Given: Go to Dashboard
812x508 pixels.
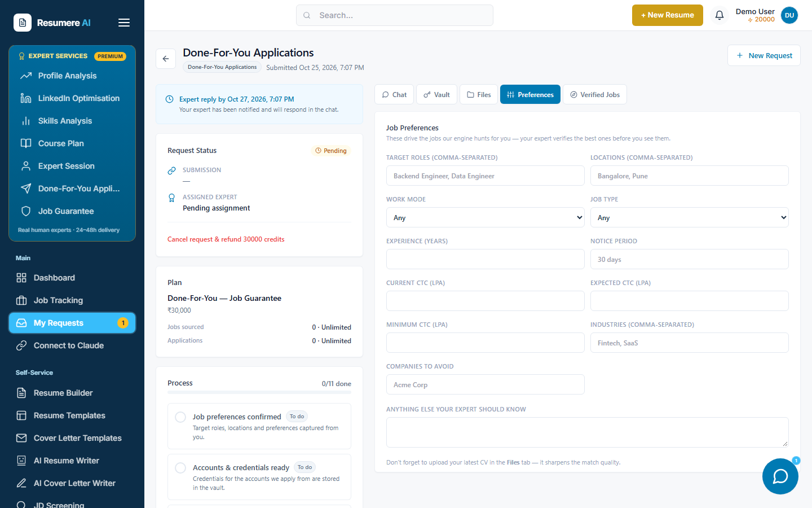Looking at the screenshot, I should coord(72,278).
